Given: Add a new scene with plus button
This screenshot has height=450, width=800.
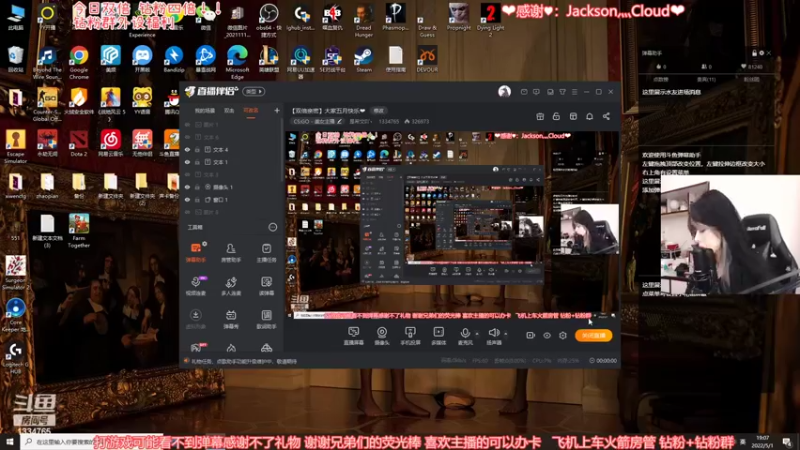Looking at the screenshot, I should click(277, 110).
